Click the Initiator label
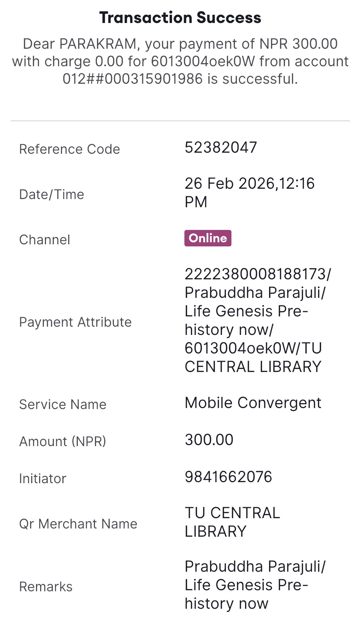The height and width of the screenshot is (617, 364). click(x=43, y=479)
